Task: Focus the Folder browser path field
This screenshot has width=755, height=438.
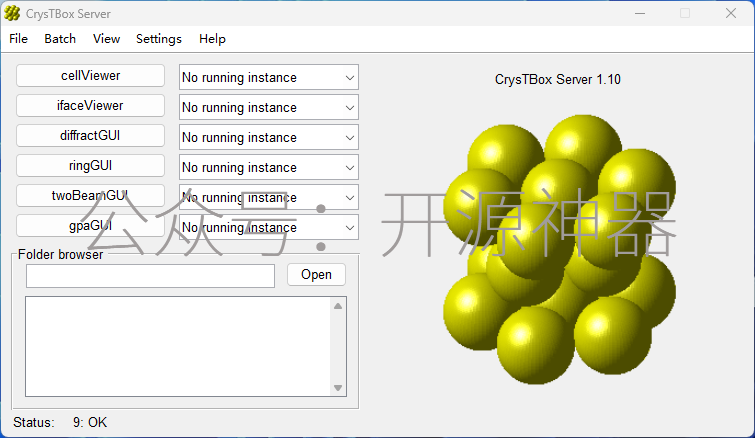Action: [150, 276]
